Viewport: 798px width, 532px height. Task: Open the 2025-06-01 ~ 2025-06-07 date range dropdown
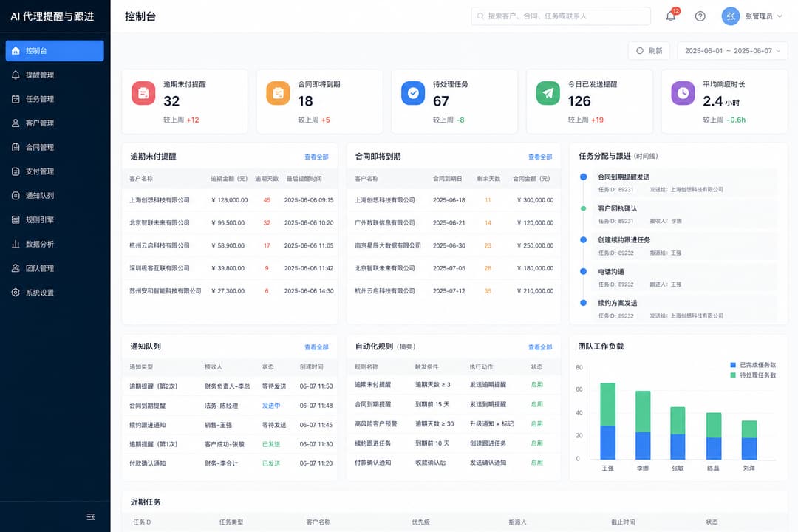(732, 51)
